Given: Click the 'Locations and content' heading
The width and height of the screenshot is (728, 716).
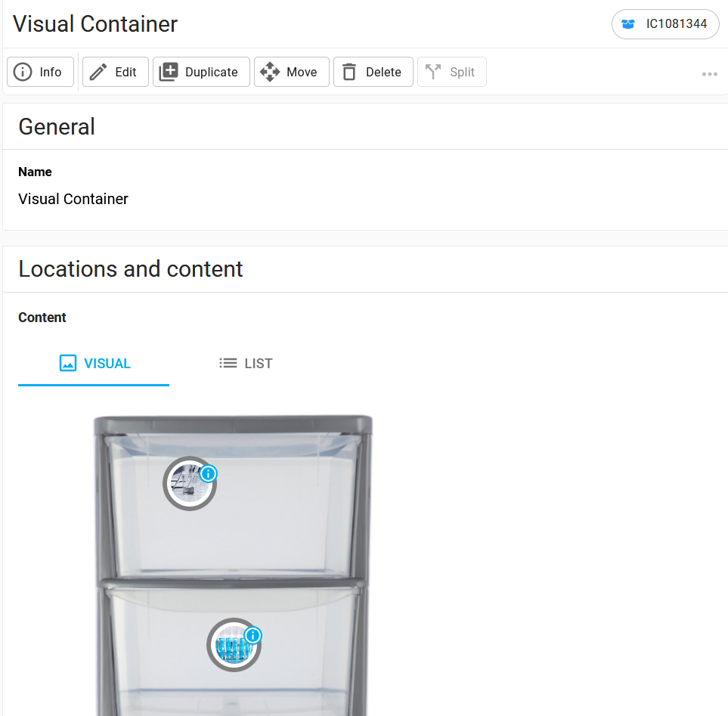Looking at the screenshot, I should pyautogui.click(x=131, y=269).
